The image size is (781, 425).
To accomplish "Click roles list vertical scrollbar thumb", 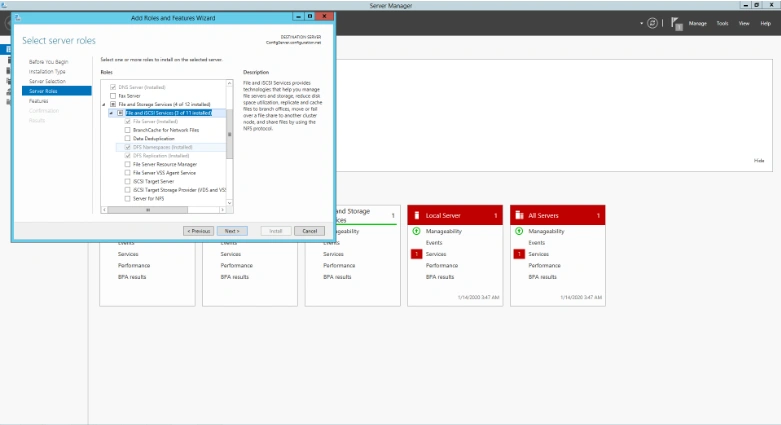I will pyautogui.click(x=230, y=134).
